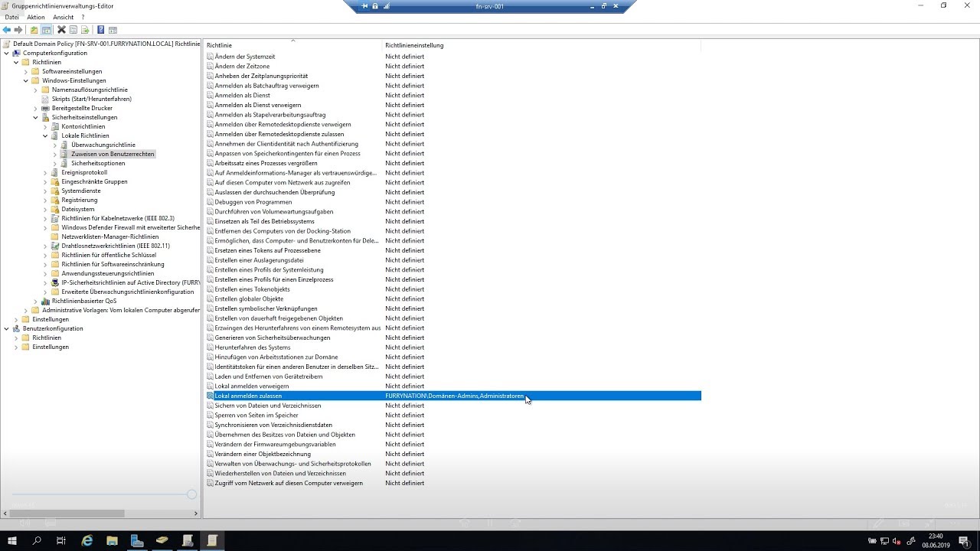This screenshot has width=980, height=551.
Task: Collapse the Benutzerkonfiguration tree node
Action: [x=6, y=328]
